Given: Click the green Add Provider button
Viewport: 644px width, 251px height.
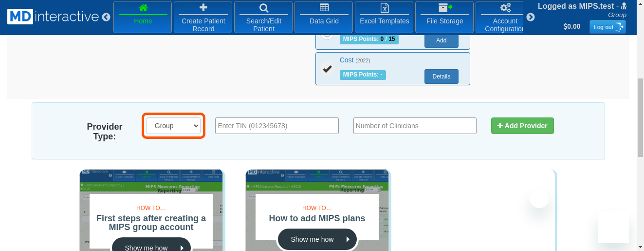Looking at the screenshot, I should 522,126.
